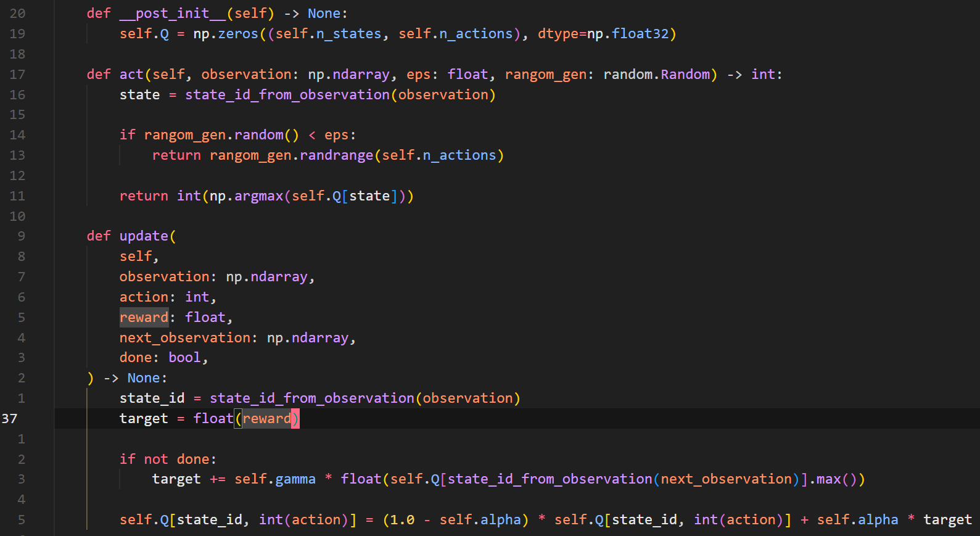The height and width of the screenshot is (536, 980).
Task: Click self.gamma in the target update
Action: click(x=275, y=479)
